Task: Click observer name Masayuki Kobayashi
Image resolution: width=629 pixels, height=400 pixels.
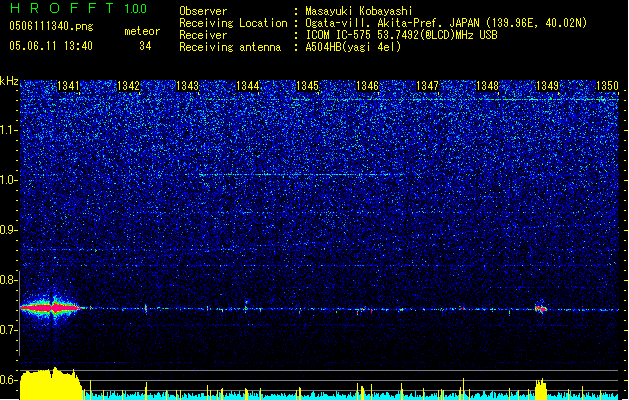Action: coord(359,11)
